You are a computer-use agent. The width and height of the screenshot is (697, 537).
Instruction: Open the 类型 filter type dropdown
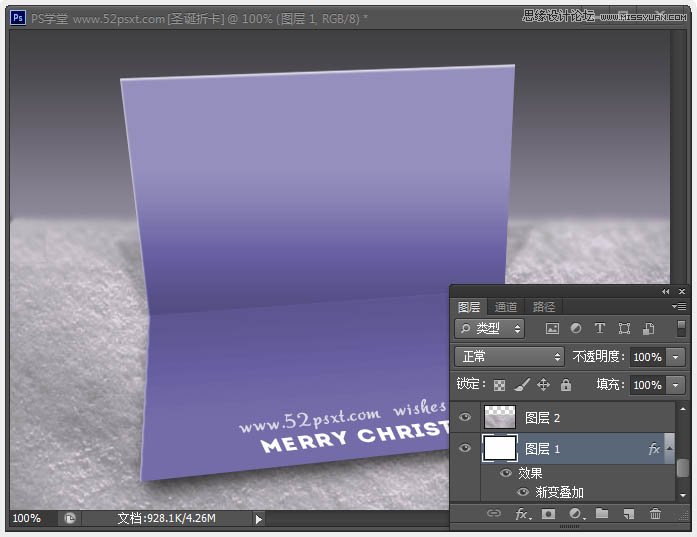(489, 329)
